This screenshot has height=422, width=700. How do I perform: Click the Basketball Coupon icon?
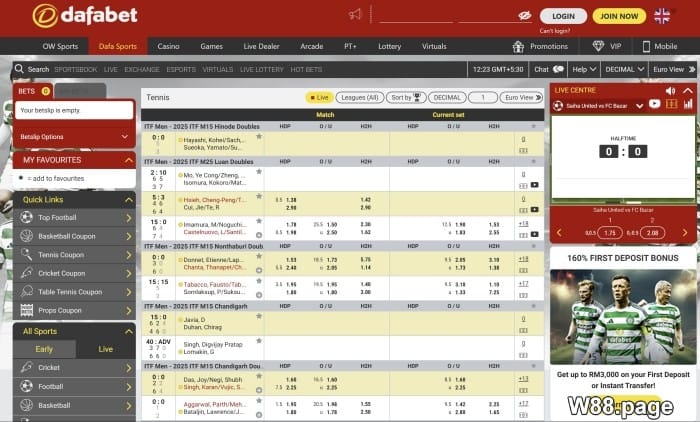coord(26,236)
